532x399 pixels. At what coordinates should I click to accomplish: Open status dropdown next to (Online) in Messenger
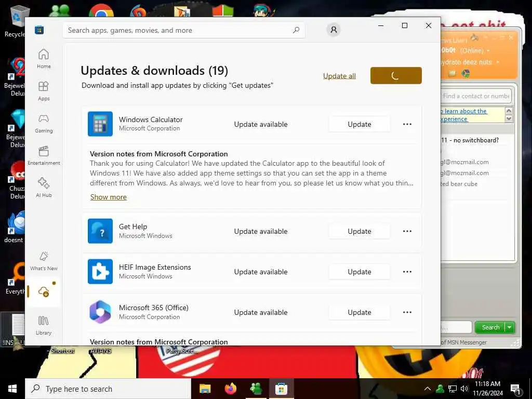pyautogui.click(x=488, y=50)
